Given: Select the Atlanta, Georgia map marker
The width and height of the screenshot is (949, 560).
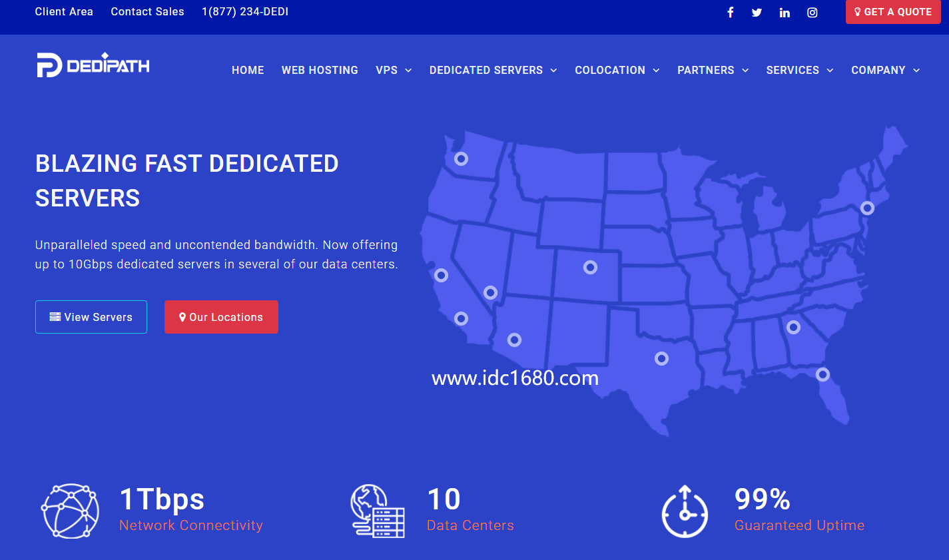Looking at the screenshot, I should pos(793,327).
